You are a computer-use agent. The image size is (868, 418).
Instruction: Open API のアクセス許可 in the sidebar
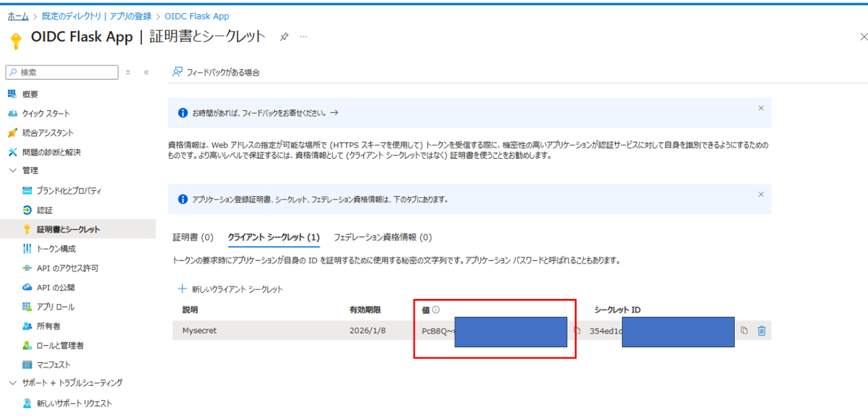(67, 269)
